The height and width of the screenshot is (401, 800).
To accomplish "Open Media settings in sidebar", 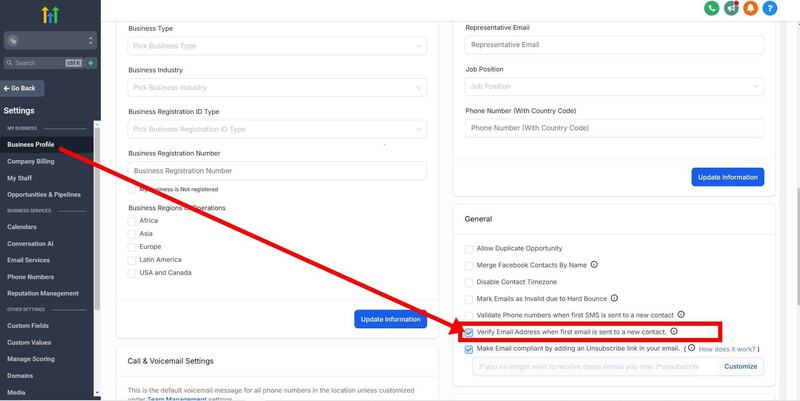I will coord(16,392).
